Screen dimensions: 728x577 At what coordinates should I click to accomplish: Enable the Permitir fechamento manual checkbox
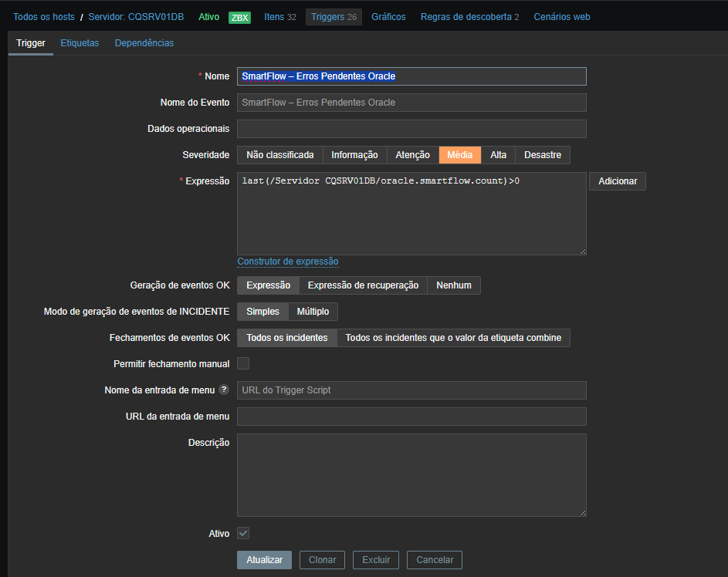(243, 363)
